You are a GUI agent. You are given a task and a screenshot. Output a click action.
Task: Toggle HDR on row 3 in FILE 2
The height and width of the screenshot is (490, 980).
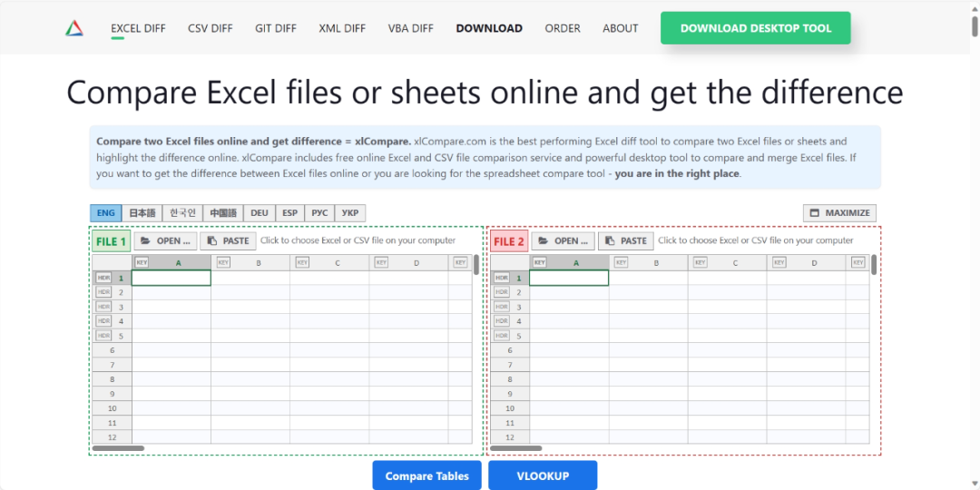501,307
